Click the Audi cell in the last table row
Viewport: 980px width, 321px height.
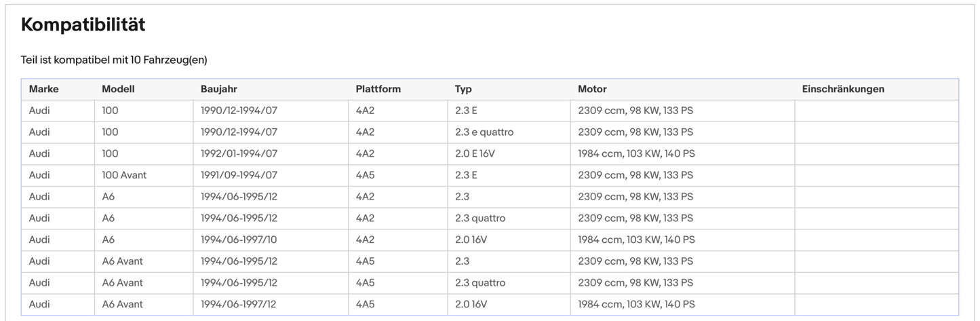coord(39,304)
